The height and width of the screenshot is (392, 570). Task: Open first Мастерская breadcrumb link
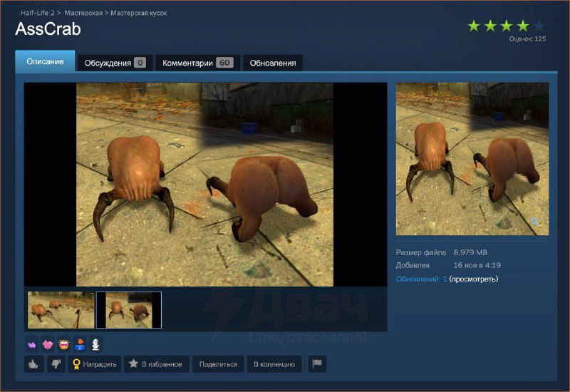click(83, 13)
